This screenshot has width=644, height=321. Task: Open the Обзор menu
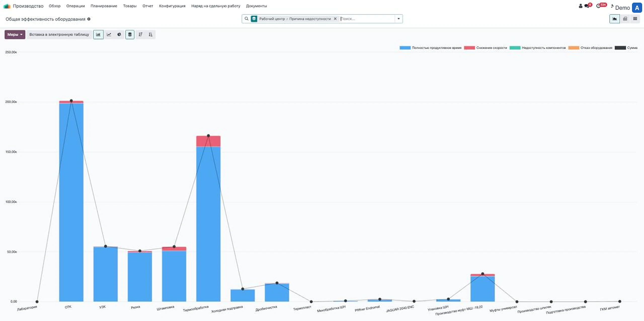click(x=55, y=6)
